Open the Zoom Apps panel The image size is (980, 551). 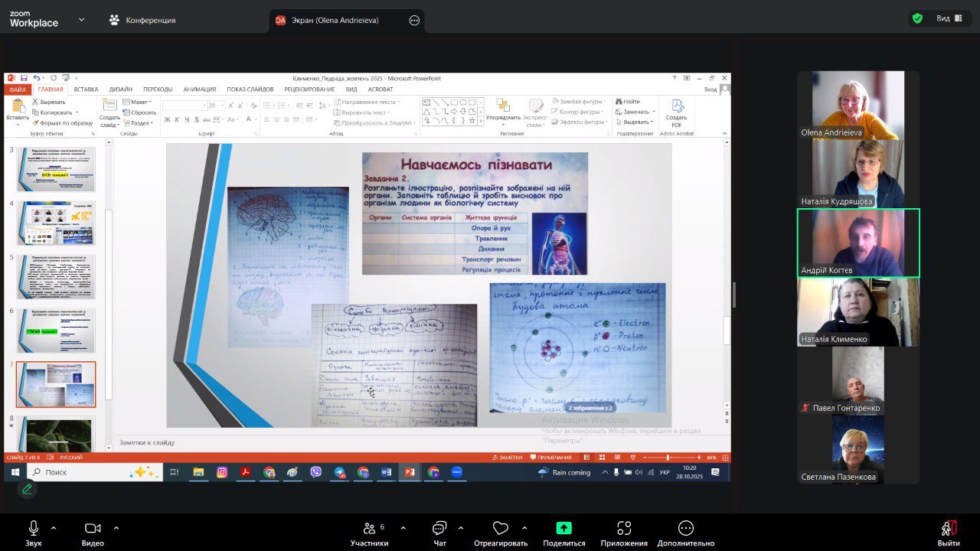tap(624, 529)
